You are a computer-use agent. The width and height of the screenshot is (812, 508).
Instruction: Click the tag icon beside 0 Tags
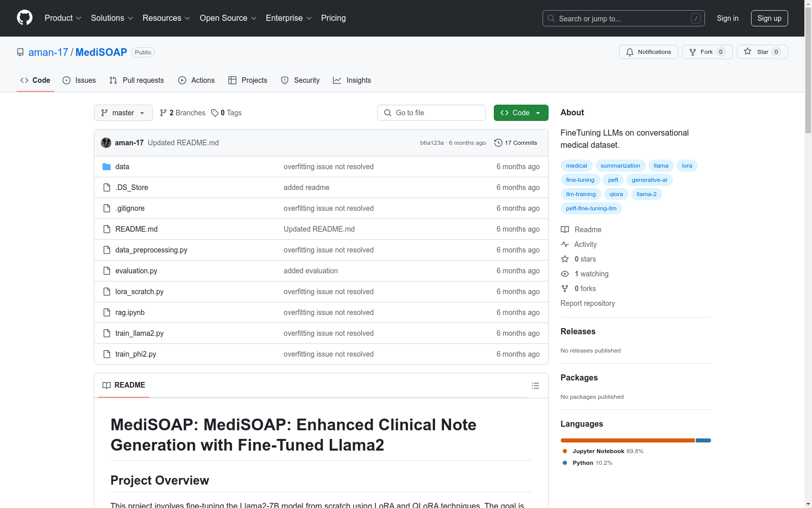[215, 113]
